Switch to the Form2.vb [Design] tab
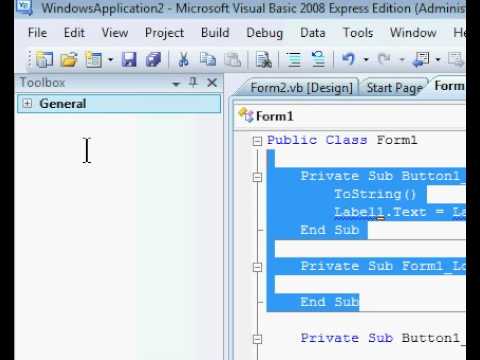 click(x=301, y=88)
